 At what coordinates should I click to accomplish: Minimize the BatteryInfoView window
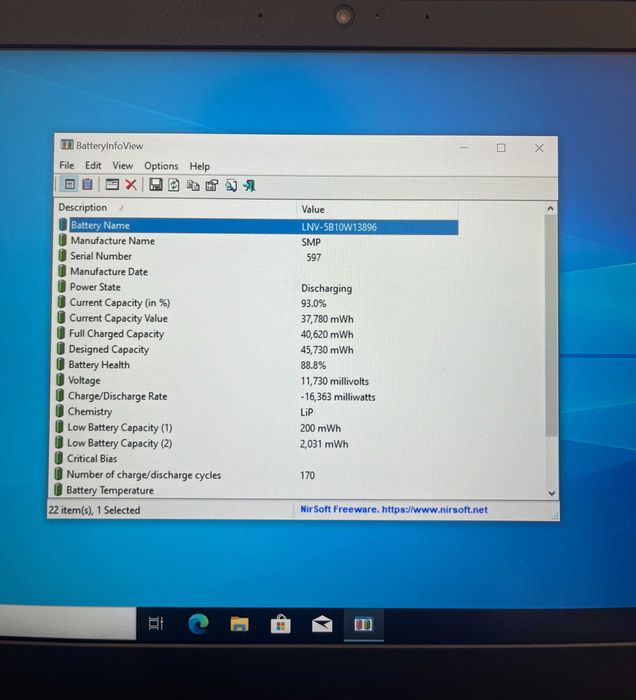[x=464, y=147]
